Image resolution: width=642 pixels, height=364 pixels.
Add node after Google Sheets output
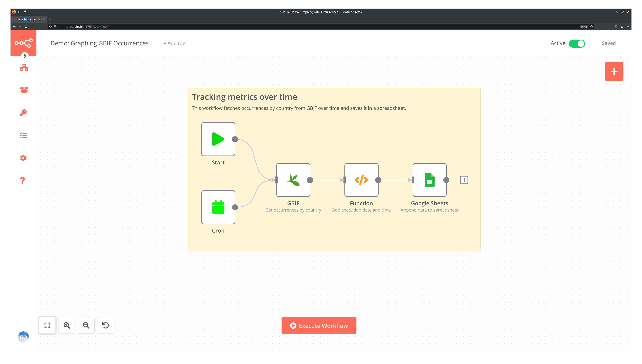464,180
